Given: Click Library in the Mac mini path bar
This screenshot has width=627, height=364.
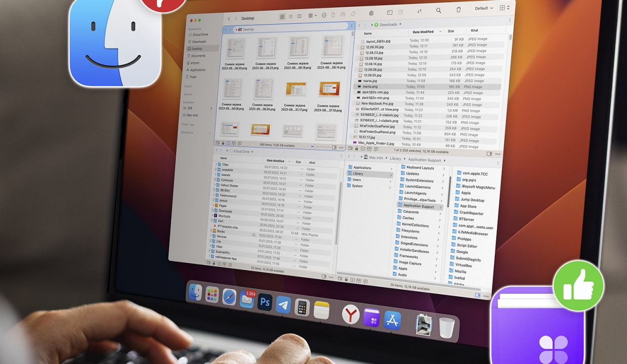Looking at the screenshot, I should point(395,159).
